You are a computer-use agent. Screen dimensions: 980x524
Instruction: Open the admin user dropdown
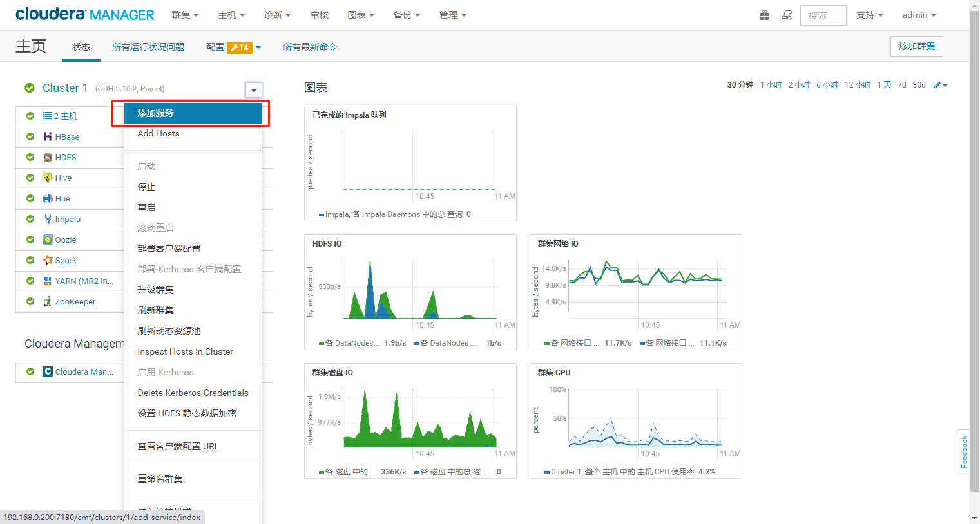tap(919, 15)
